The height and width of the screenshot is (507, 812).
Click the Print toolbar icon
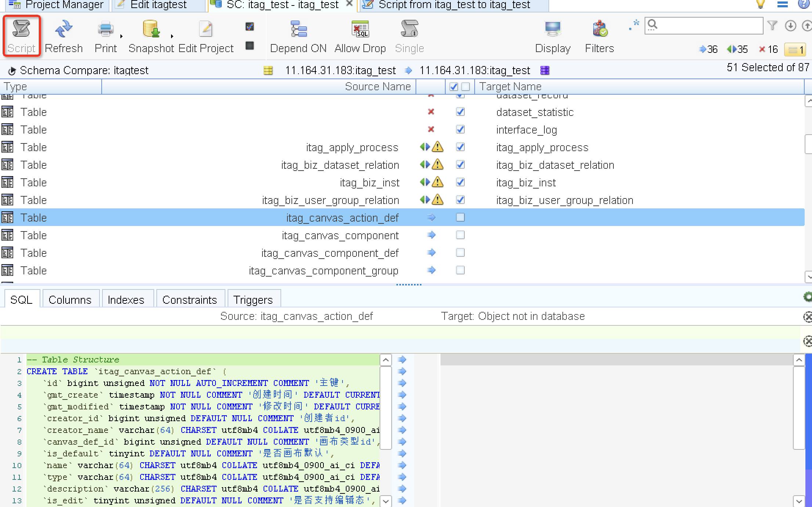(x=106, y=29)
